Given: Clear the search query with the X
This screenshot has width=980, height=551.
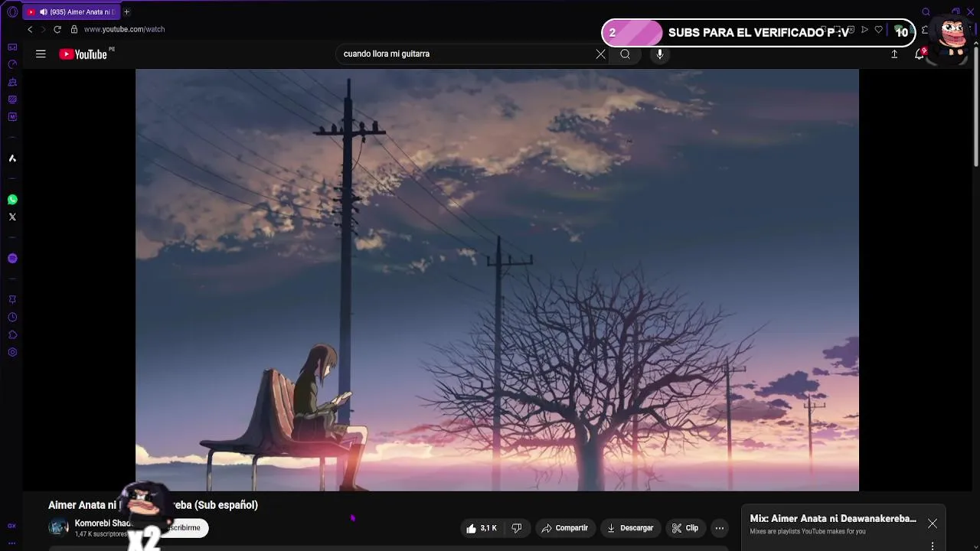Looking at the screenshot, I should tap(600, 54).
